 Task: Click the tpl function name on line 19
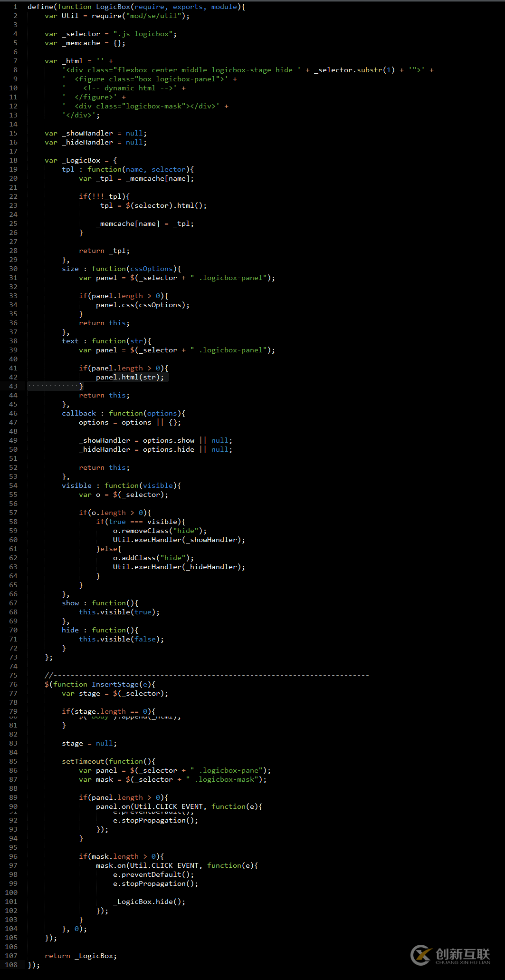[68, 169]
